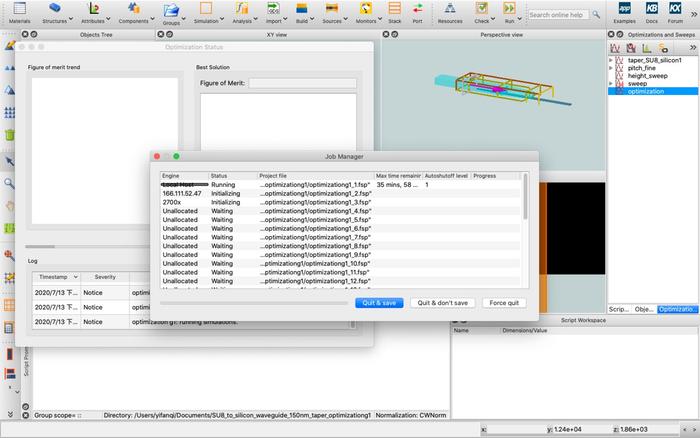This screenshot has height=438, width=700.
Task: Select the optimization tree item
Action: tap(653, 91)
